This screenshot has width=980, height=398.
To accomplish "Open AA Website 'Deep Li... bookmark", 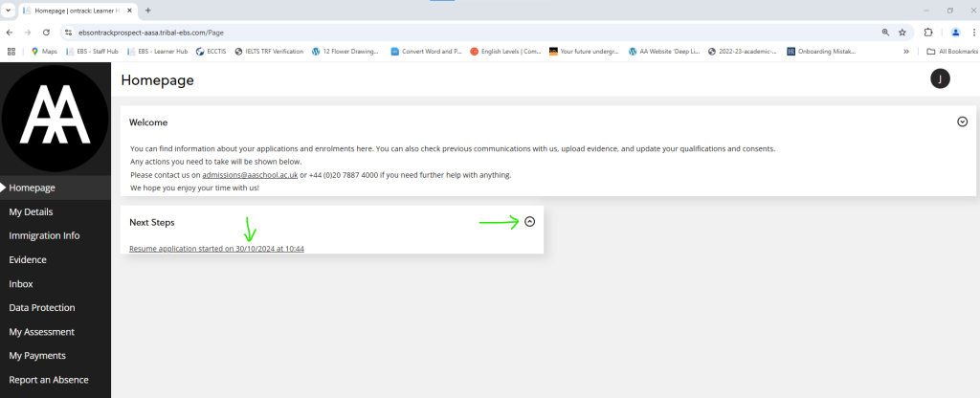I will (664, 52).
